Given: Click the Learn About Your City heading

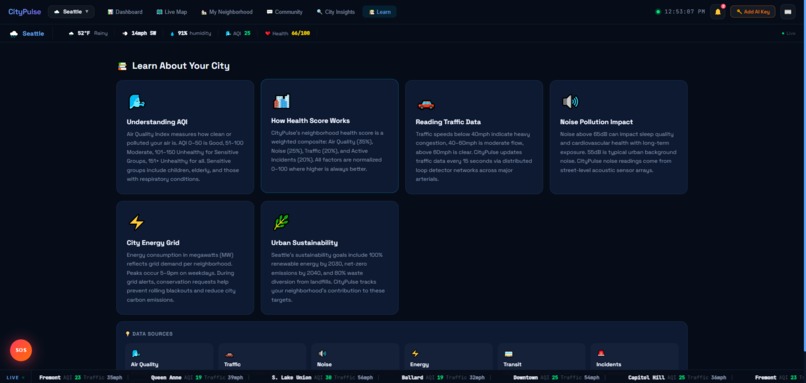Looking at the screenshot, I should 181,66.
